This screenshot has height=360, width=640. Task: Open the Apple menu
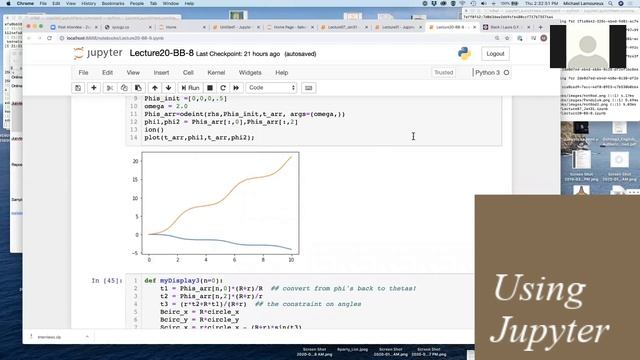coord(9,3)
